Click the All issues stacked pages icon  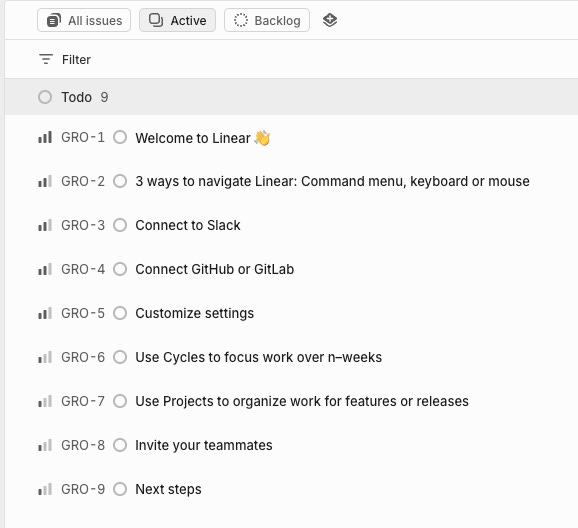[54, 20]
